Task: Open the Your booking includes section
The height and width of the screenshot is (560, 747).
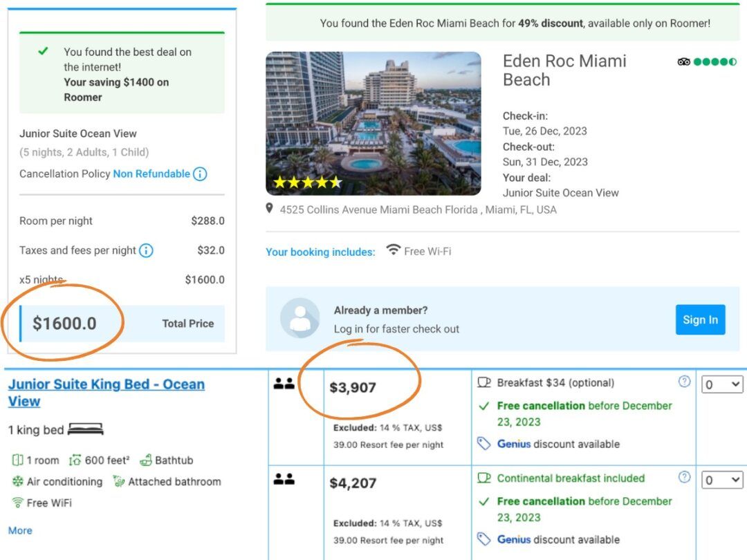Action: click(x=320, y=252)
